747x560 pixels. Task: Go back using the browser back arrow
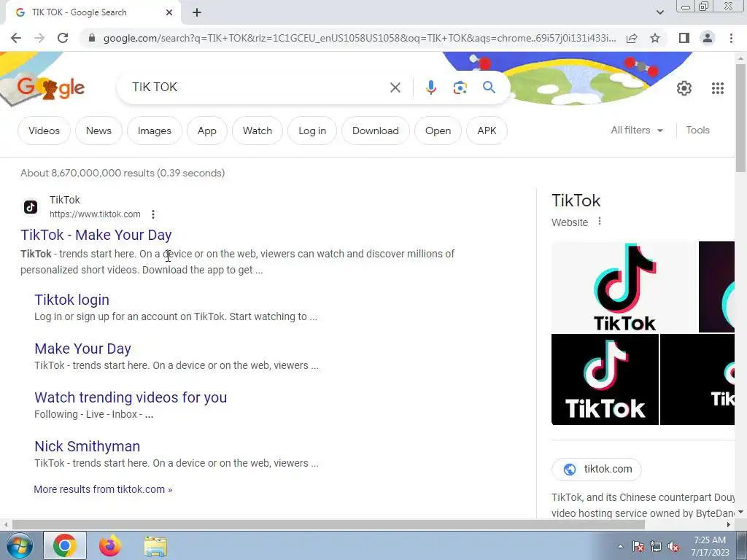pyautogui.click(x=16, y=38)
